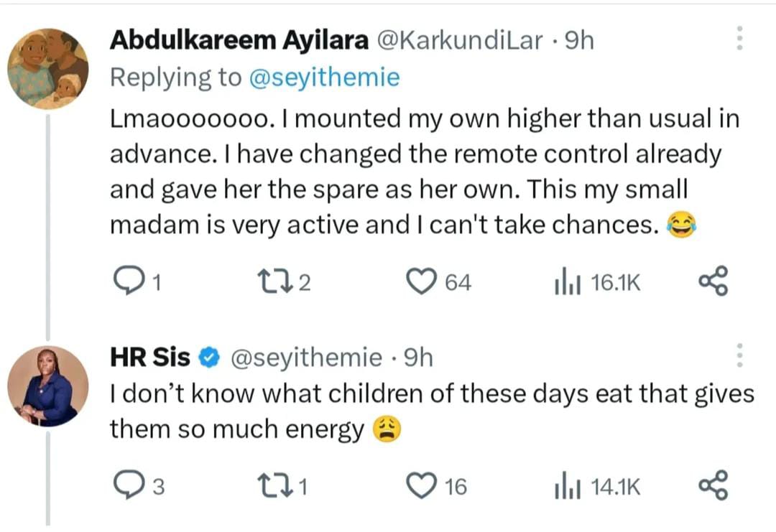
Task: Click the @seyithemie handle beside HR Sis
Action: click(305, 357)
